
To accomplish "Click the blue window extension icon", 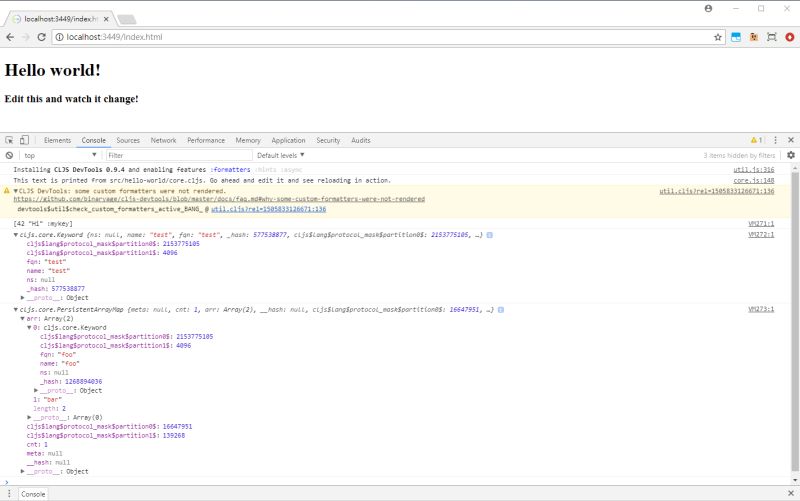I will [736, 37].
